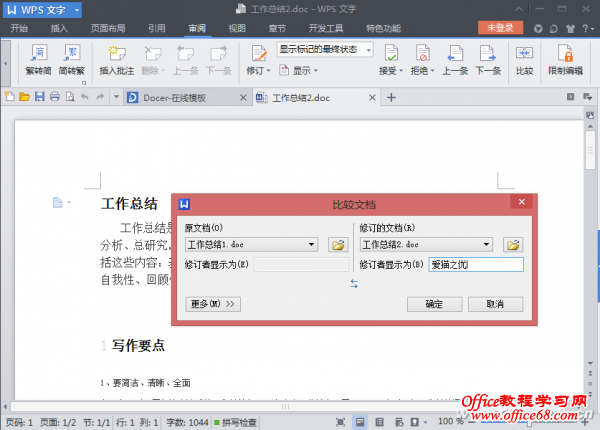Browse for the original document file

click(338, 245)
